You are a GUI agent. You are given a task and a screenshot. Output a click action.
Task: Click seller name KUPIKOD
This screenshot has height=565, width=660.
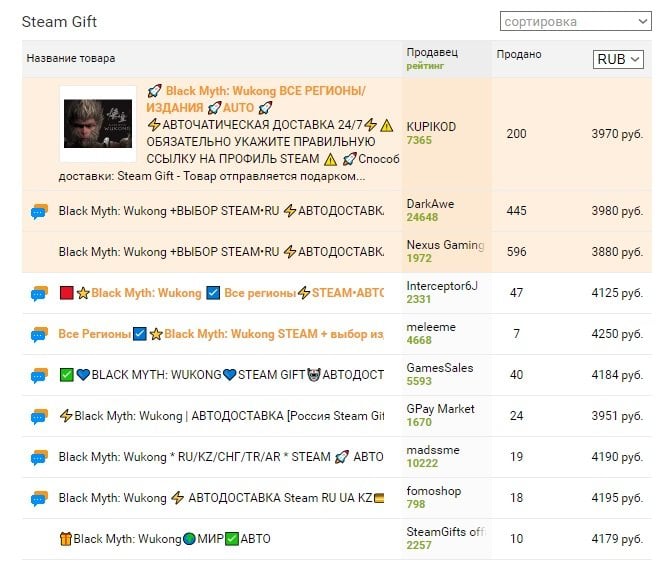click(431, 127)
